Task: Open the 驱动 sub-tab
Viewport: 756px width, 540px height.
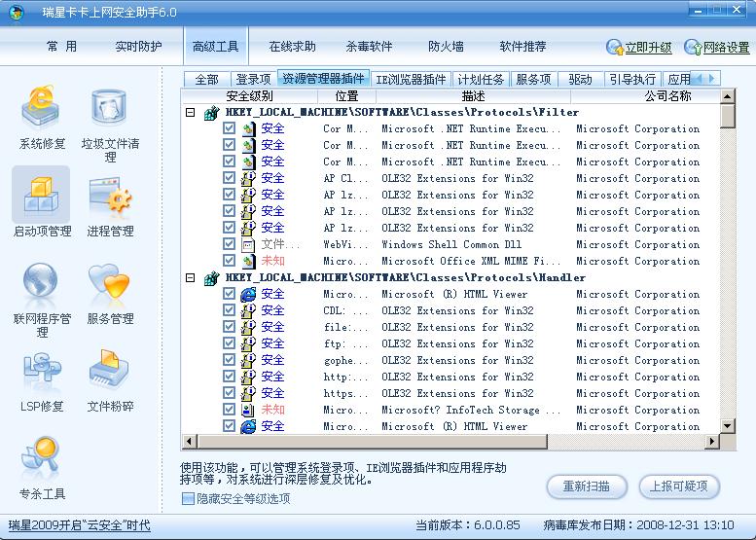Action: [x=580, y=79]
